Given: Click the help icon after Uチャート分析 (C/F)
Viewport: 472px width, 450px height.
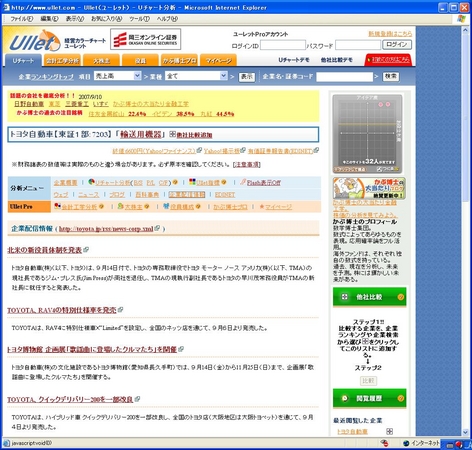Looking at the screenshot, I should coord(175,182).
